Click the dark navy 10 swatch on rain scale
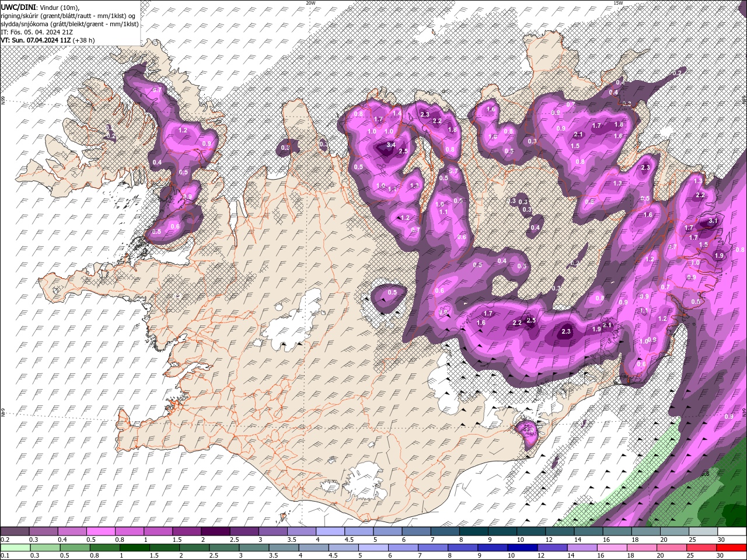This screenshot has width=747, height=560. (x=522, y=548)
